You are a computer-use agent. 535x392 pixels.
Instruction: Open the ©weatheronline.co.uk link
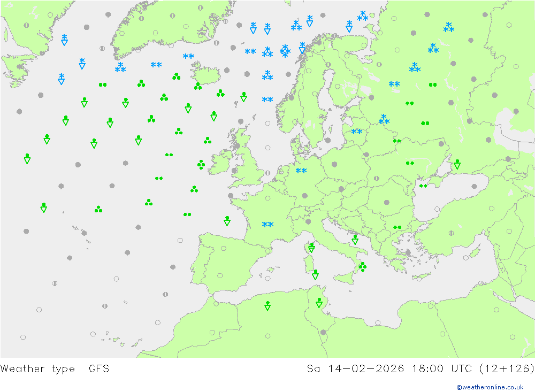pos(490,387)
